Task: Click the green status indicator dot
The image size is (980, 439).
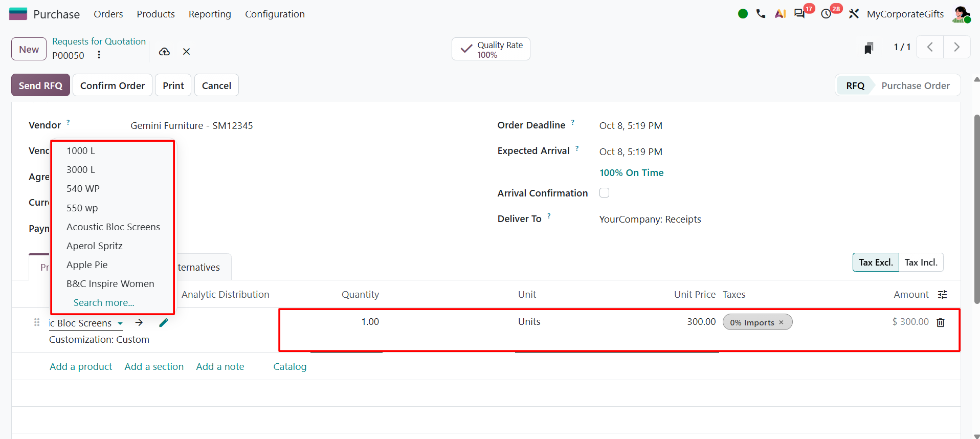Action: click(x=743, y=14)
